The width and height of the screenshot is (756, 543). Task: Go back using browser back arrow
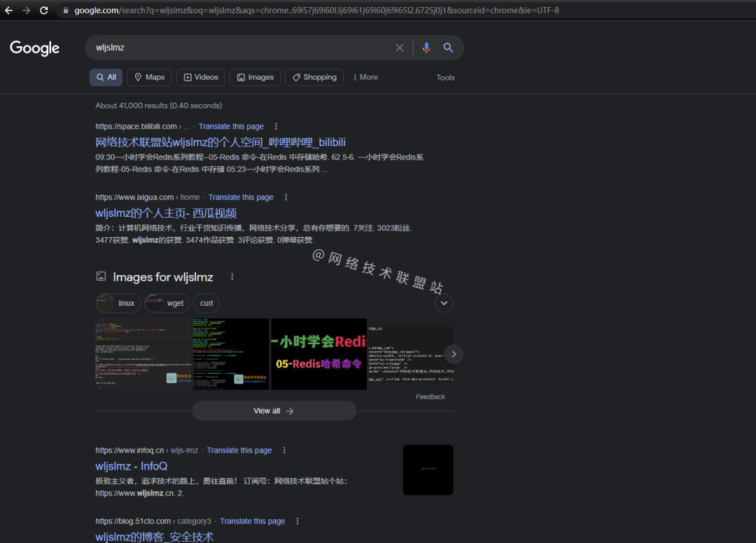click(8, 10)
